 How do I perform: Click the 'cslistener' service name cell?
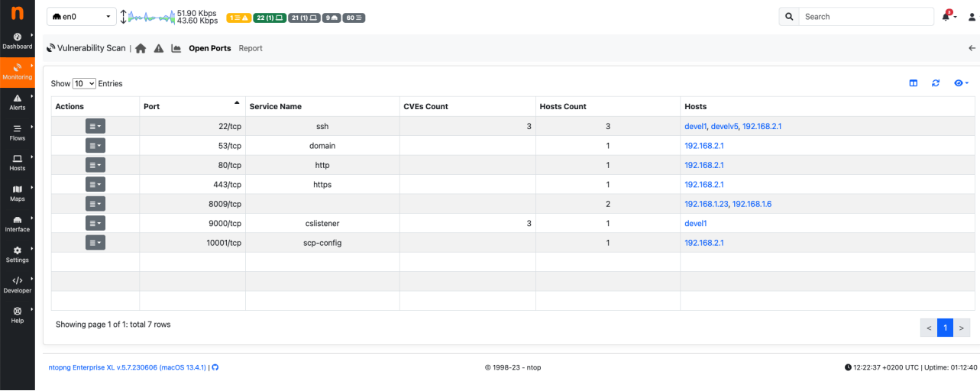[322, 223]
